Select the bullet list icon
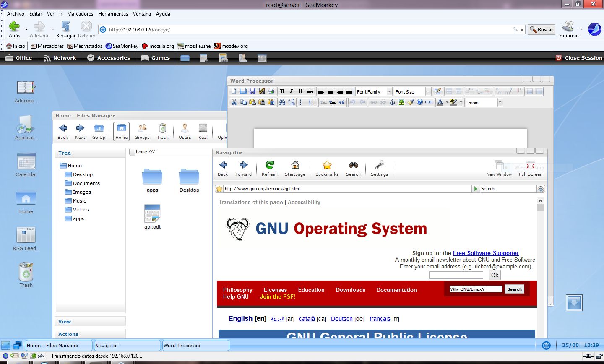 (x=303, y=102)
